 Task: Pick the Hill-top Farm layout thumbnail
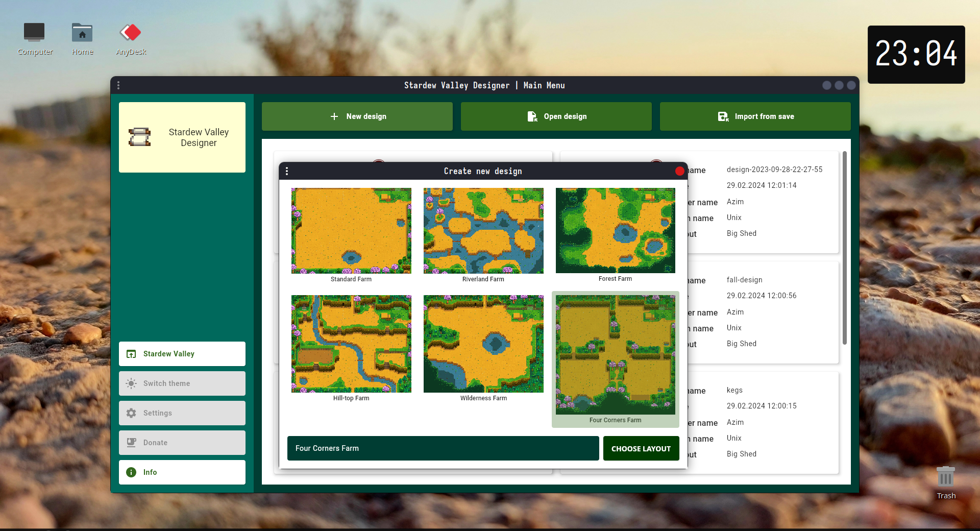(x=351, y=344)
